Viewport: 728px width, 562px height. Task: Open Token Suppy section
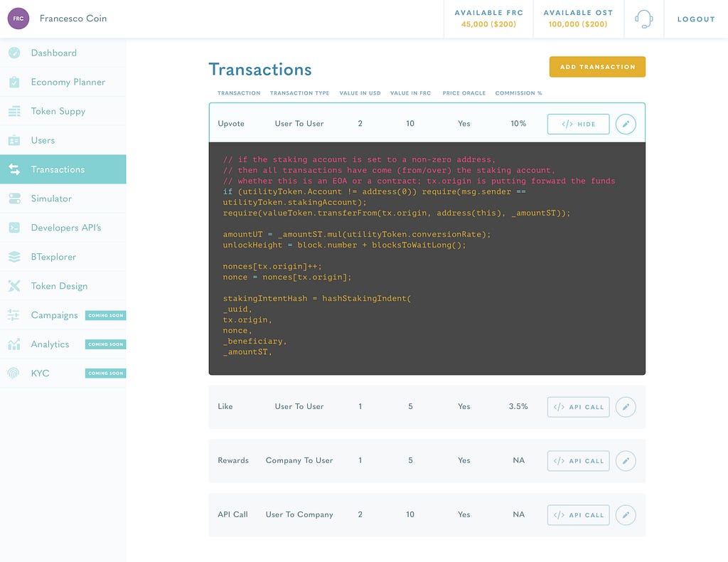pyautogui.click(x=63, y=111)
